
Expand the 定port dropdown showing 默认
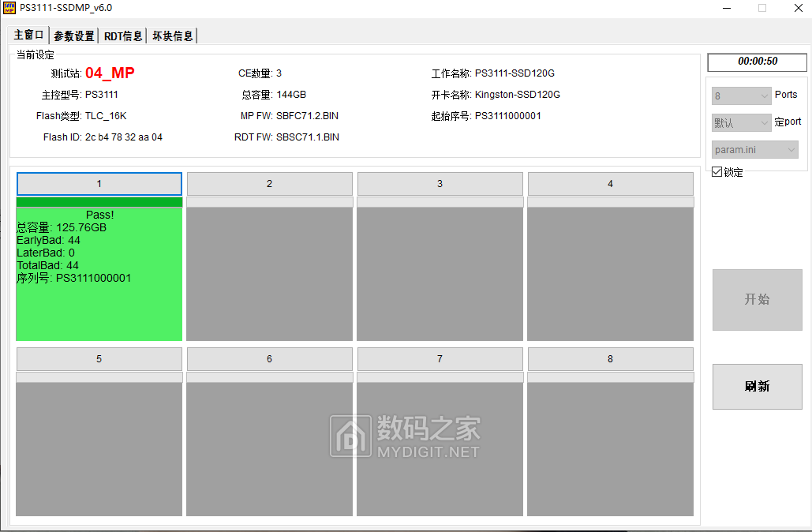tap(742, 123)
